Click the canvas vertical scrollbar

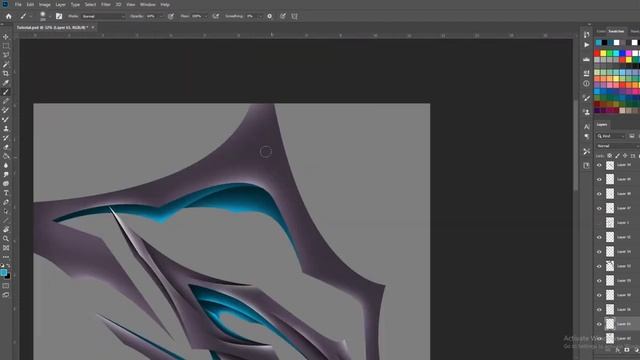tap(575, 144)
